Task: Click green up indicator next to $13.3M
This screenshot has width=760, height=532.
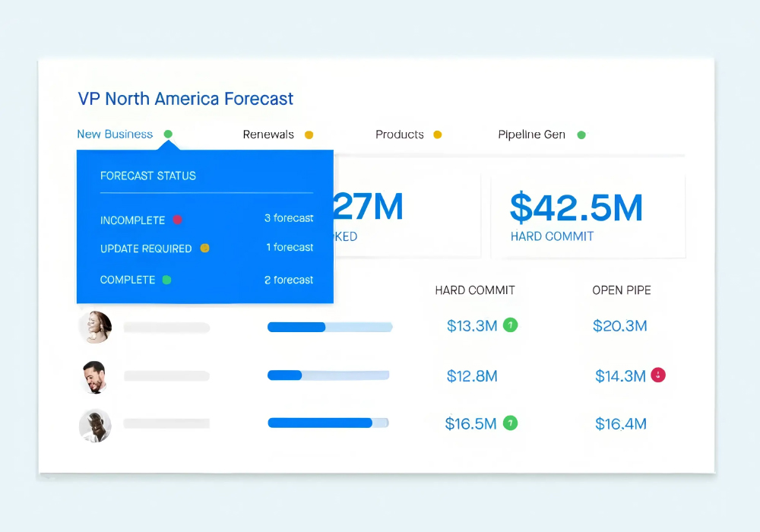Action: pos(511,325)
